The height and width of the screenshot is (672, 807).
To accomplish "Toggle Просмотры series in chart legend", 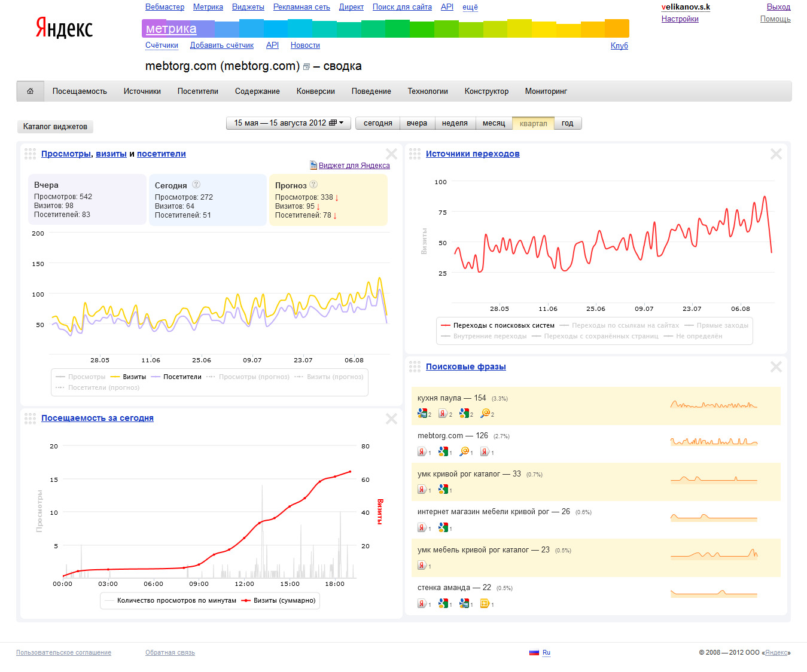I will click(x=81, y=377).
